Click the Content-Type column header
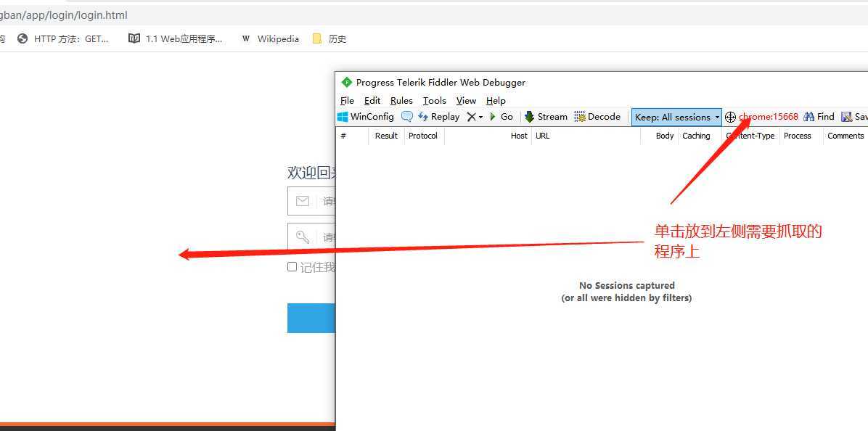This screenshot has height=431, width=868. pyautogui.click(x=750, y=136)
